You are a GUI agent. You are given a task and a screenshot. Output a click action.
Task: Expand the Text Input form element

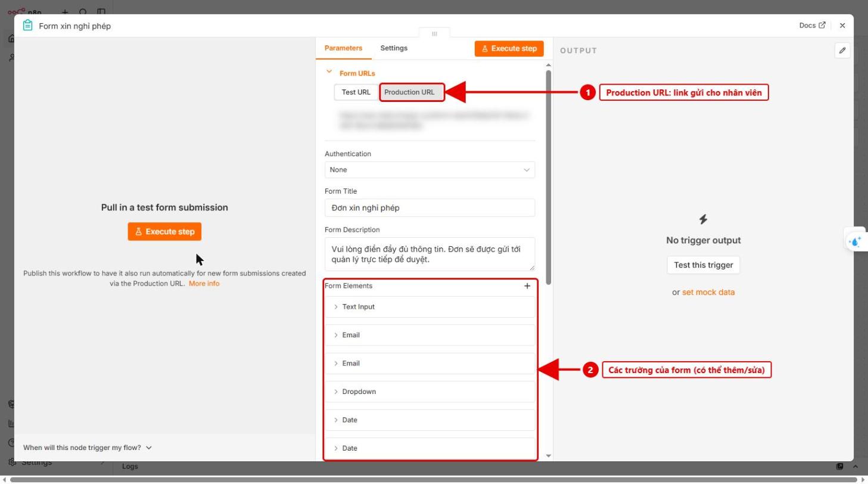pyautogui.click(x=430, y=307)
